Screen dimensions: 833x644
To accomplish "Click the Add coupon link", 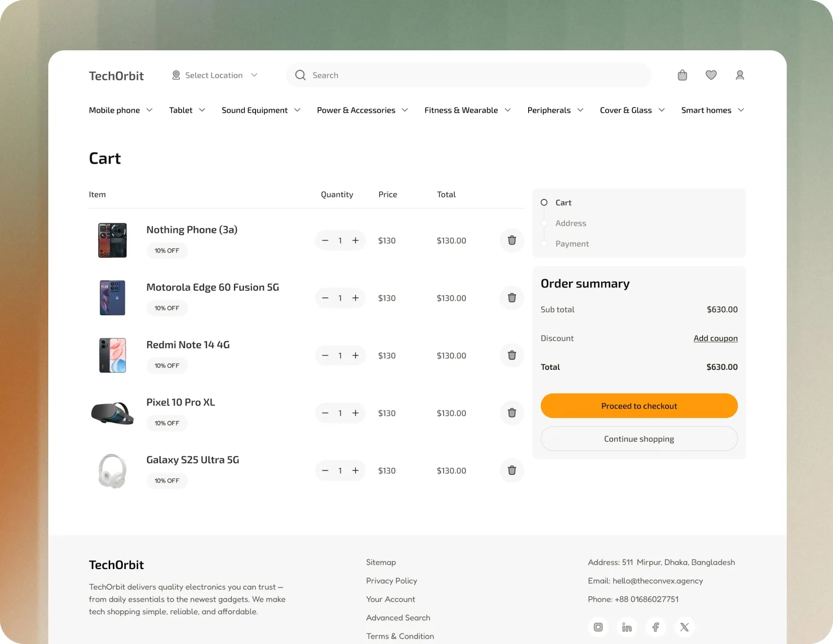I will (715, 339).
